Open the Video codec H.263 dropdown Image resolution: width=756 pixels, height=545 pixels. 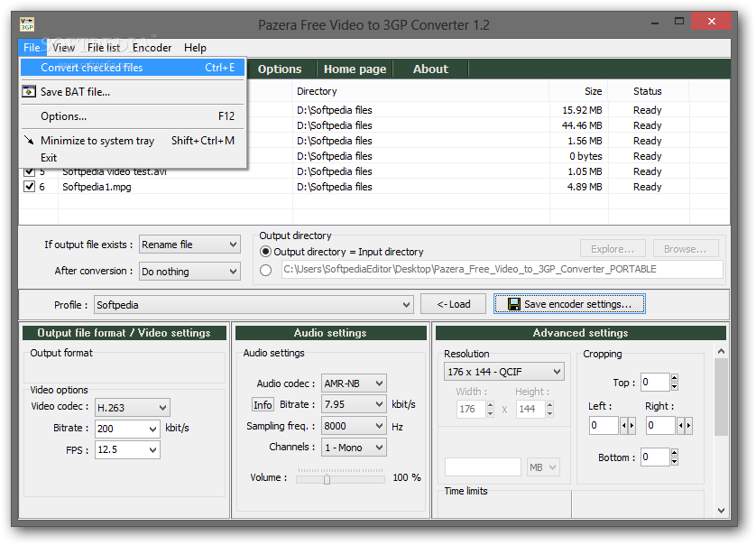tap(132, 408)
